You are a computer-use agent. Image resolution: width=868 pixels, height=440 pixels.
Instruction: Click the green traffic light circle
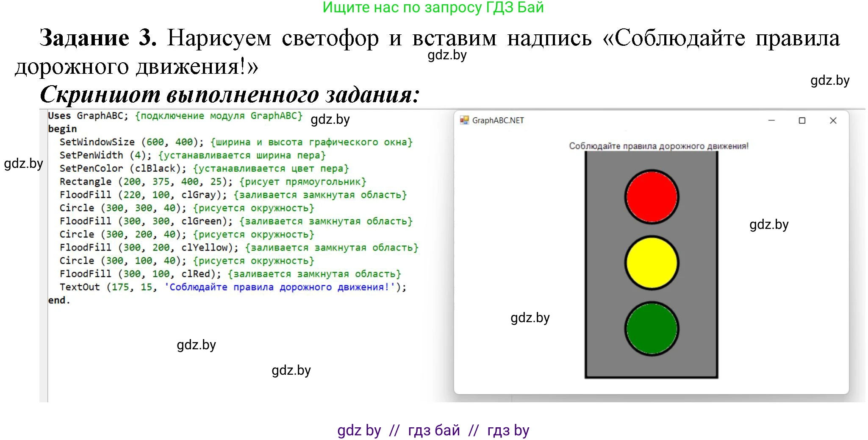[x=652, y=329]
